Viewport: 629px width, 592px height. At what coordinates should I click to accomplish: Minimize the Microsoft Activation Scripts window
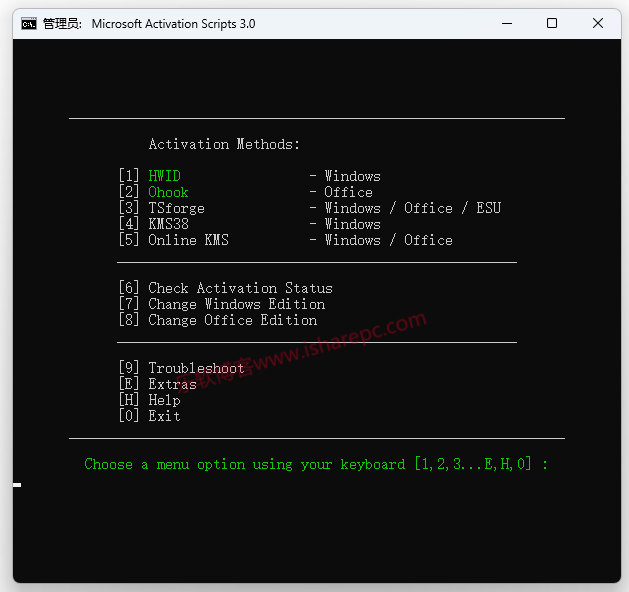(507, 24)
